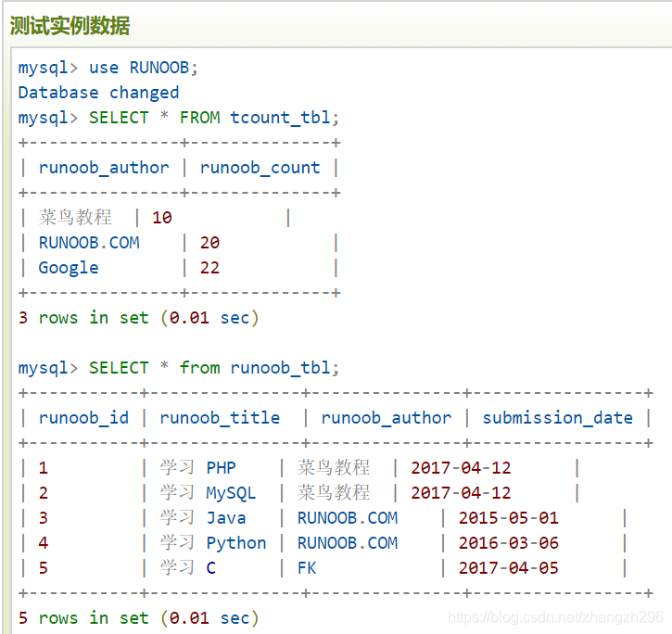Click the 'Google' author cell

tap(69, 269)
